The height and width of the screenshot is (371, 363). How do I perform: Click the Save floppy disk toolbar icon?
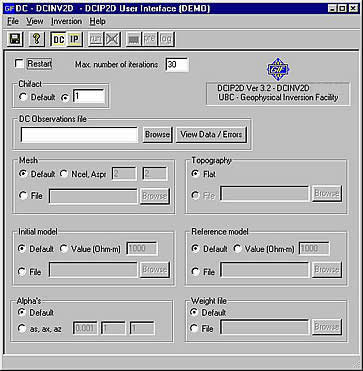(15, 39)
